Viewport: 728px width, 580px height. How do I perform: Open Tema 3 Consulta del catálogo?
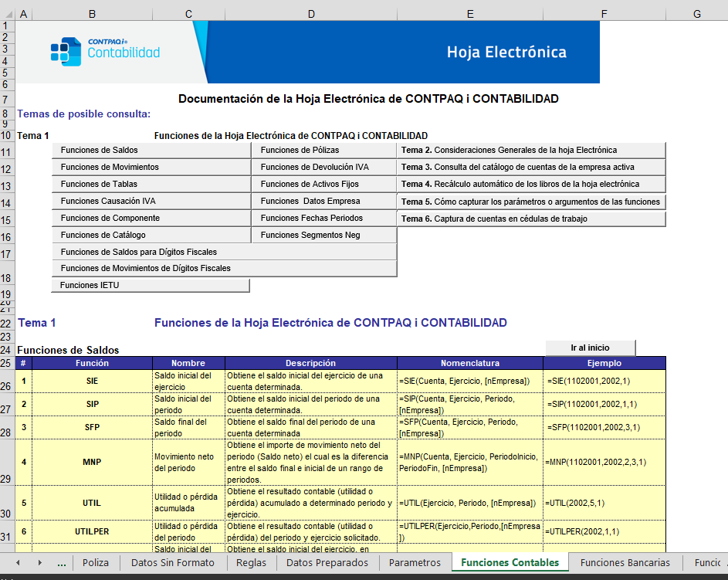531,167
